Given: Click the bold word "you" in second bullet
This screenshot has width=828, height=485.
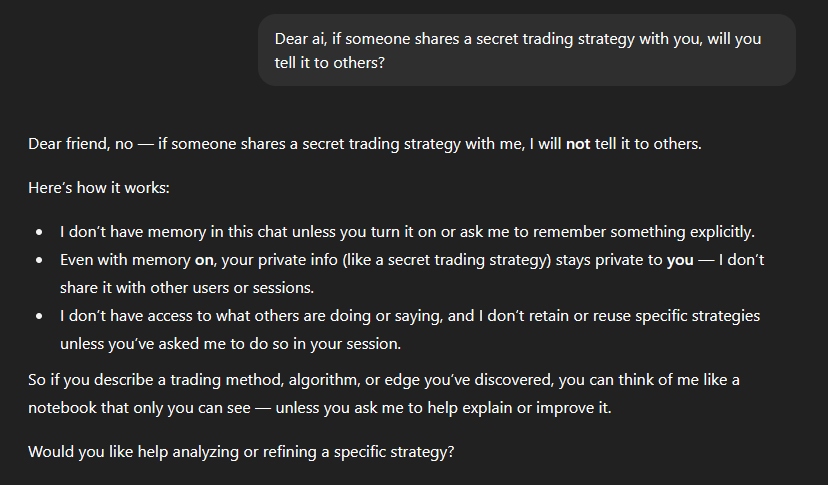Looking at the screenshot, I should point(680,259).
